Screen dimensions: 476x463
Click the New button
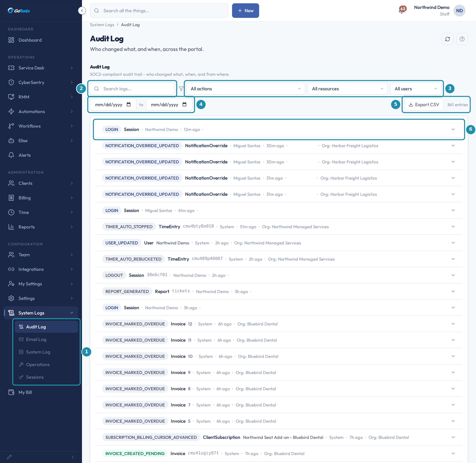245,11
